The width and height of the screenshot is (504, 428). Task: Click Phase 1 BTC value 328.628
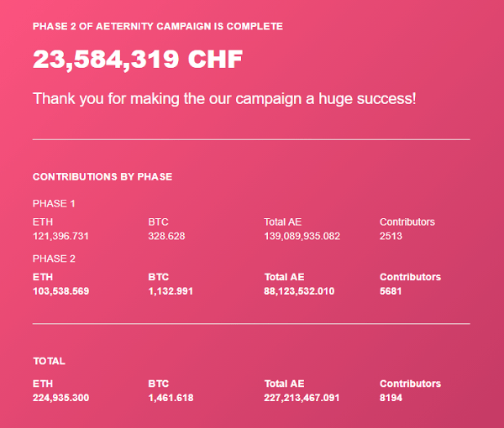point(166,237)
